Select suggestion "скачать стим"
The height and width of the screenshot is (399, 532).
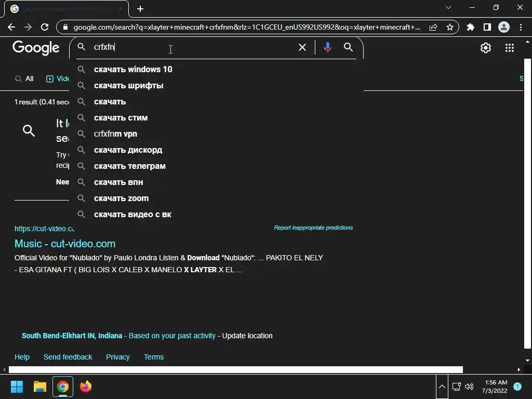coord(216,118)
